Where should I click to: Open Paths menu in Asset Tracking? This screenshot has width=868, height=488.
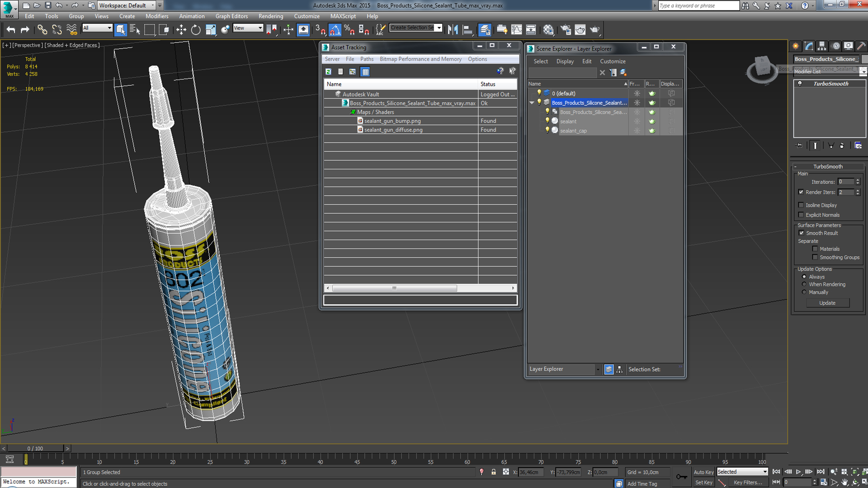point(367,59)
